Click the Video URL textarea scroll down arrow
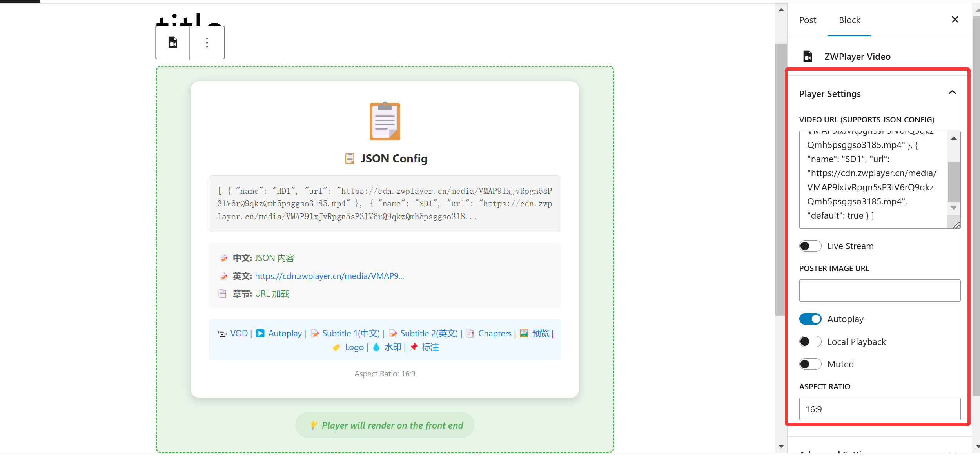980x456 pixels. pos(954,208)
